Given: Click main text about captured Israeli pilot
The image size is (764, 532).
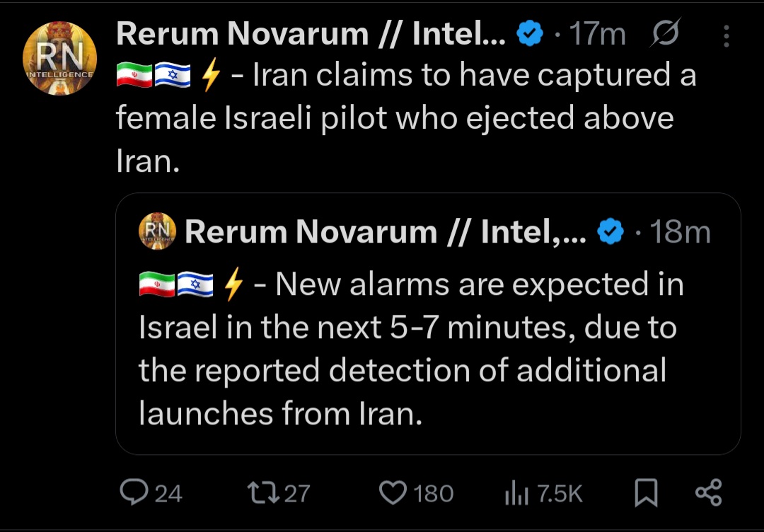Looking at the screenshot, I should pyautogui.click(x=406, y=118).
